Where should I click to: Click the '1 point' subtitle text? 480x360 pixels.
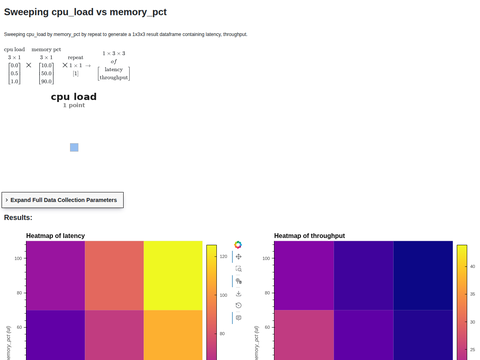pyautogui.click(x=74, y=105)
